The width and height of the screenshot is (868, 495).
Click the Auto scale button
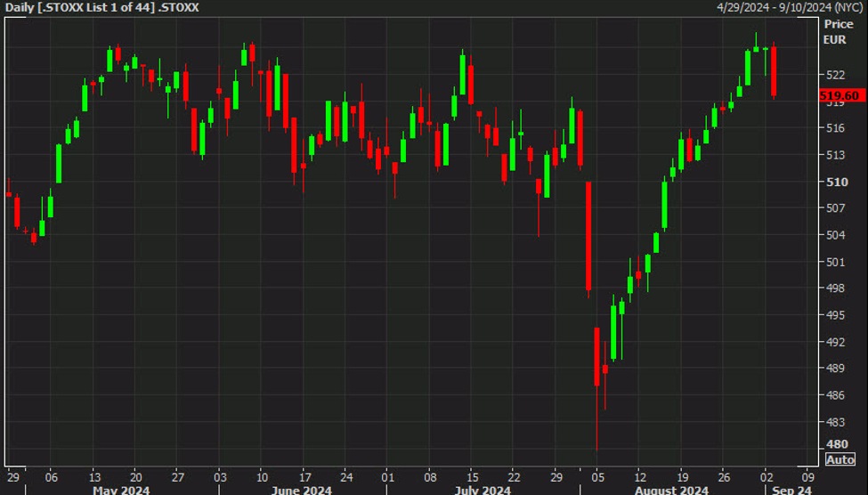pos(840,459)
